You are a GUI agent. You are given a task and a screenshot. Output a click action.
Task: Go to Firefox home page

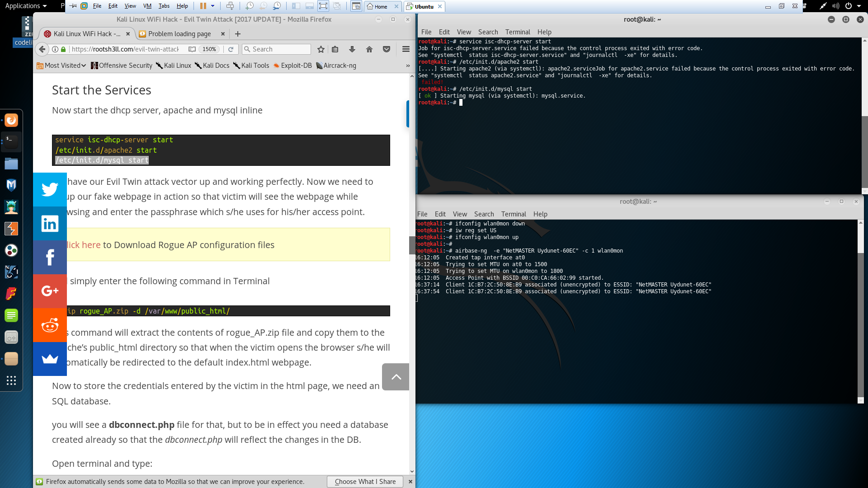click(x=369, y=49)
